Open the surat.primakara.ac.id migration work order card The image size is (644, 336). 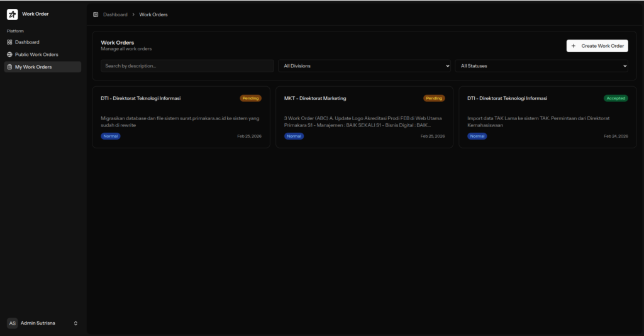181,118
